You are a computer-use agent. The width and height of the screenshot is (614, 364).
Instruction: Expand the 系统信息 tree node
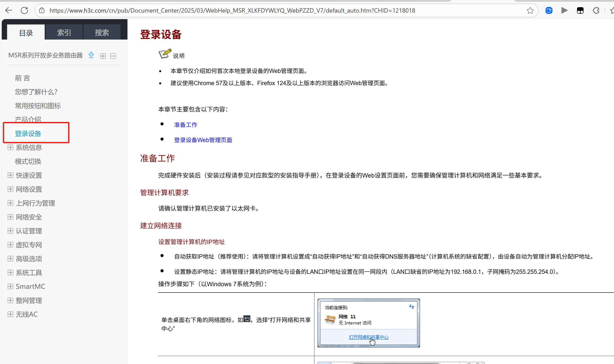(x=10, y=147)
